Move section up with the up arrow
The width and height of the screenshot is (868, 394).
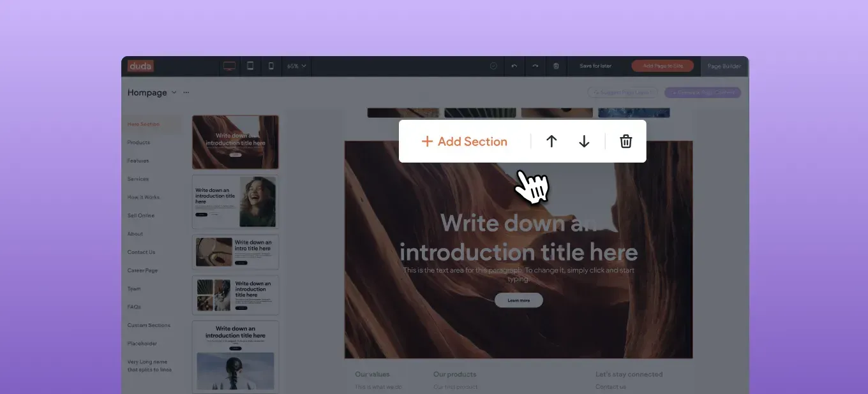pyautogui.click(x=551, y=142)
